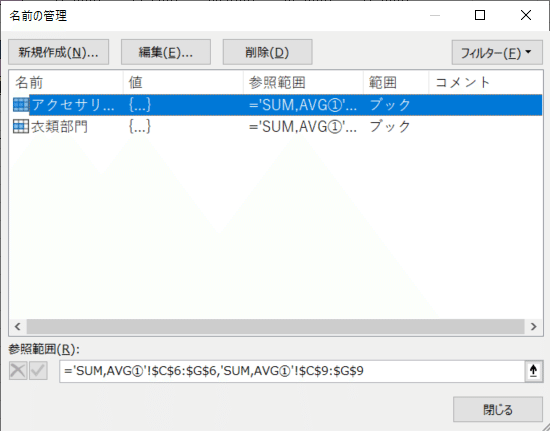Select the アクセサリ... name row

277,105
